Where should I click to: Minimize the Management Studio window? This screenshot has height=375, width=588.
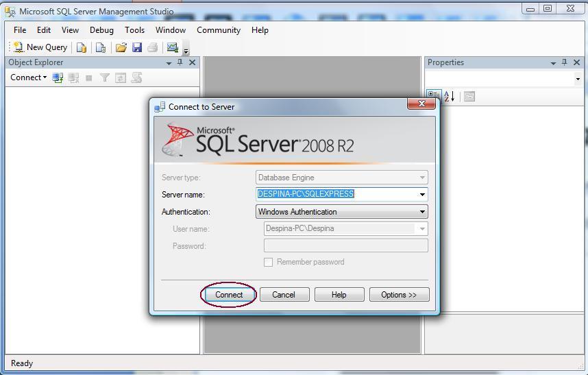point(530,9)
